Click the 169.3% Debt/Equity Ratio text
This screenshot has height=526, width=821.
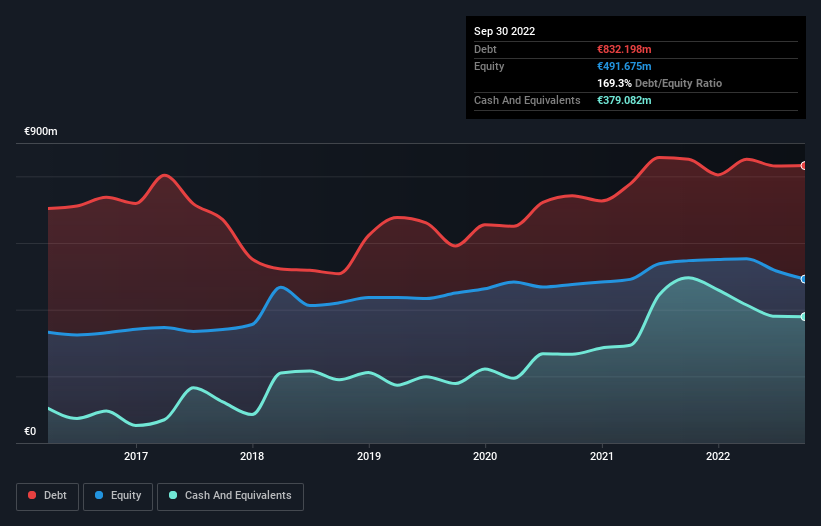660,83
